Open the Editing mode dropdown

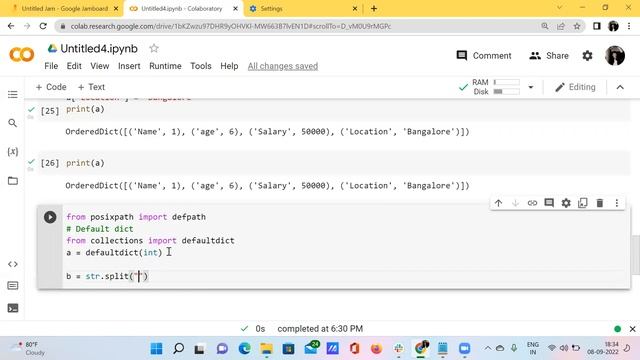point(576,87)
